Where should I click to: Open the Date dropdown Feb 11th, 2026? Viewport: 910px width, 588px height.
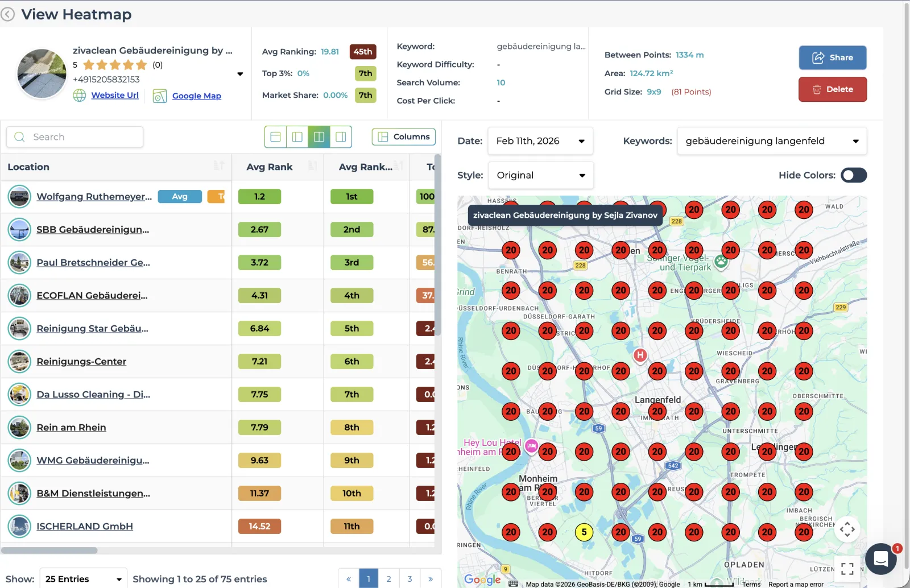tap(540, 141)
